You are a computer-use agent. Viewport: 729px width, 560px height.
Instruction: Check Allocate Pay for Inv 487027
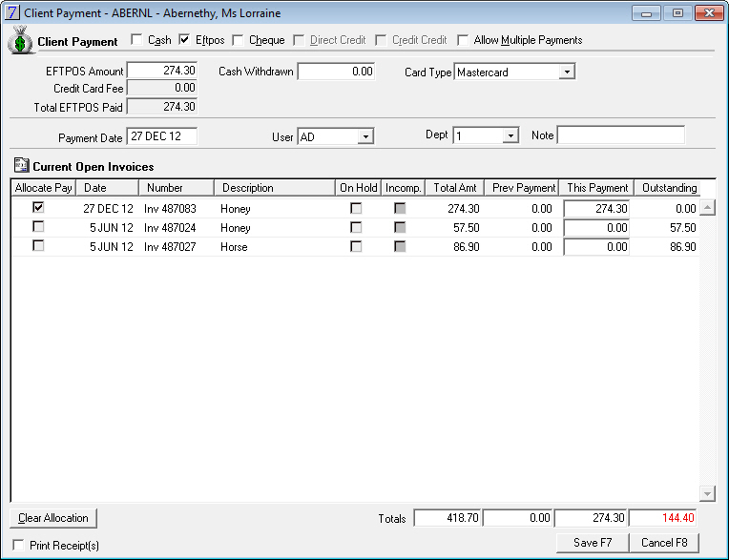(38, 245)
